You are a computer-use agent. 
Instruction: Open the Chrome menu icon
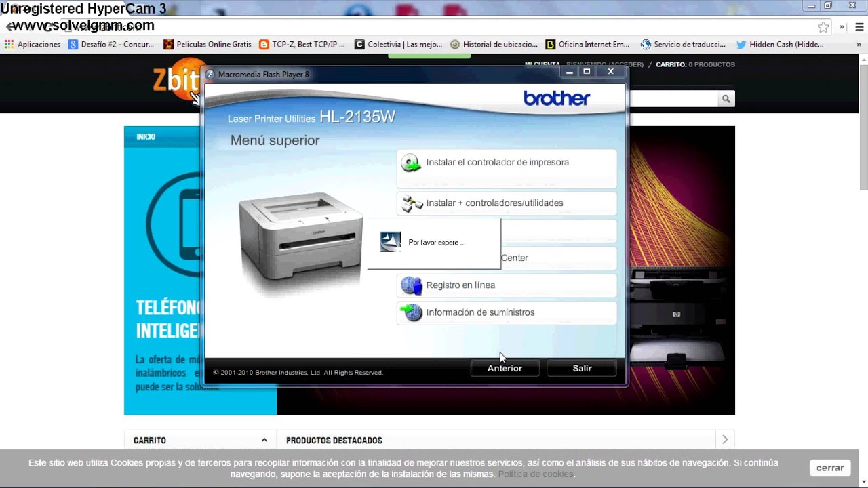point(860,27)
